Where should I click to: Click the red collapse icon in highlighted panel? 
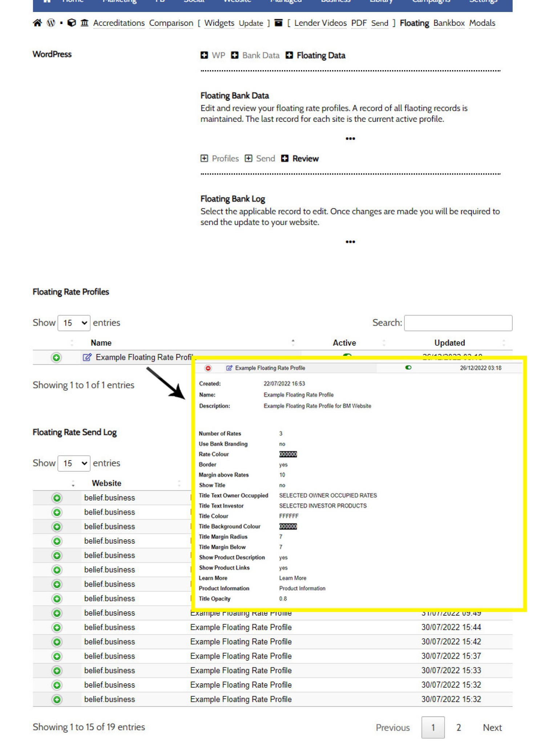[x=208, y=368]
